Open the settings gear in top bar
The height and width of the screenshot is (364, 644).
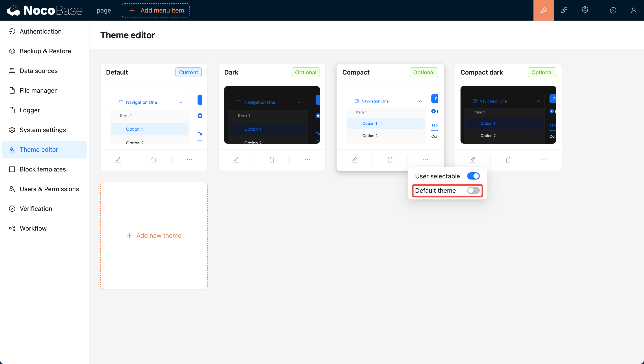pos(585,10)
